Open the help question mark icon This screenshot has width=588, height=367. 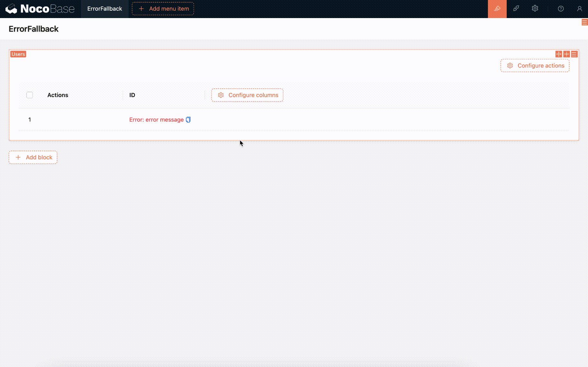(x=561, y=9)
